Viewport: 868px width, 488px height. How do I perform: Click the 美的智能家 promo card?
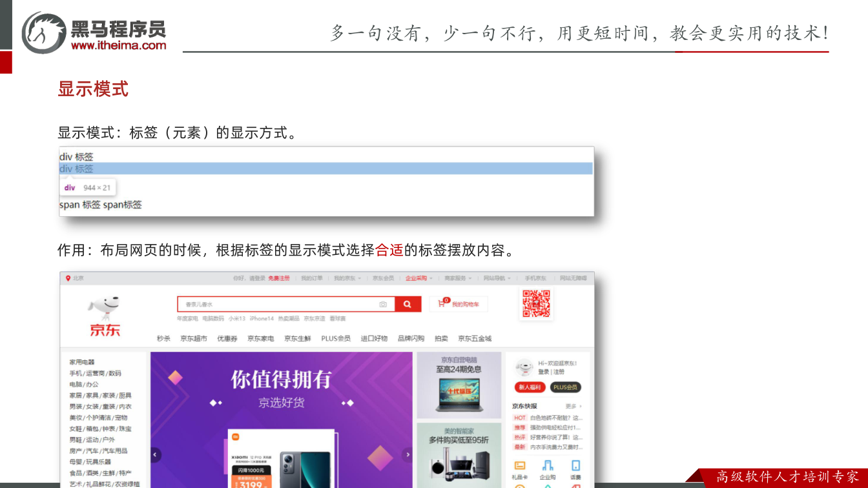[459, 455]
